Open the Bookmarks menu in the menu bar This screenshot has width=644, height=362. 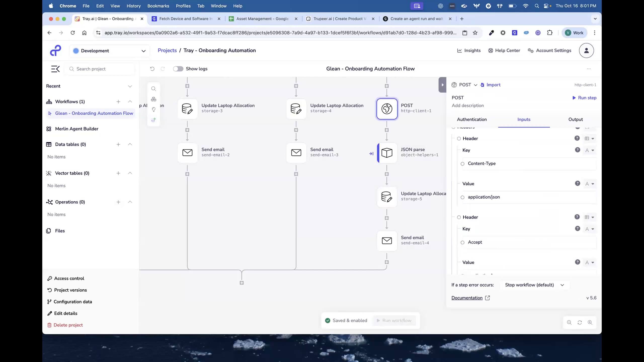(158, 6)
